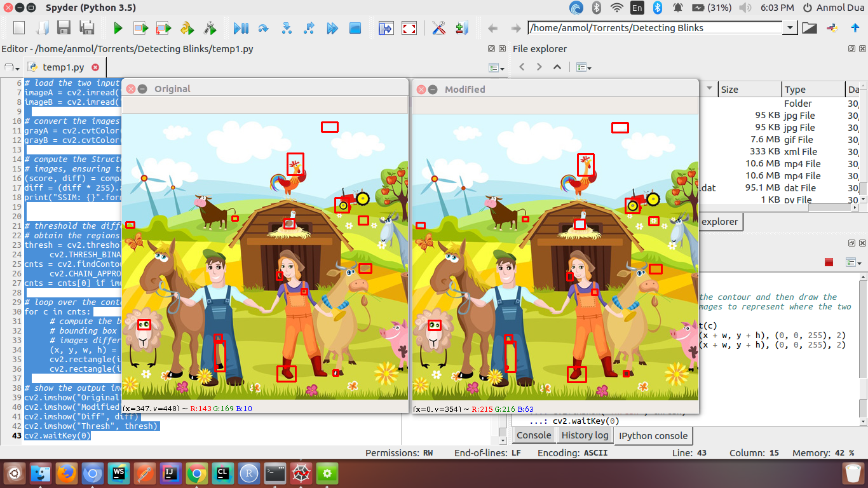Maximize the current pane using the red arrows icon
The image size is (868, 488).
coord(409,28)
